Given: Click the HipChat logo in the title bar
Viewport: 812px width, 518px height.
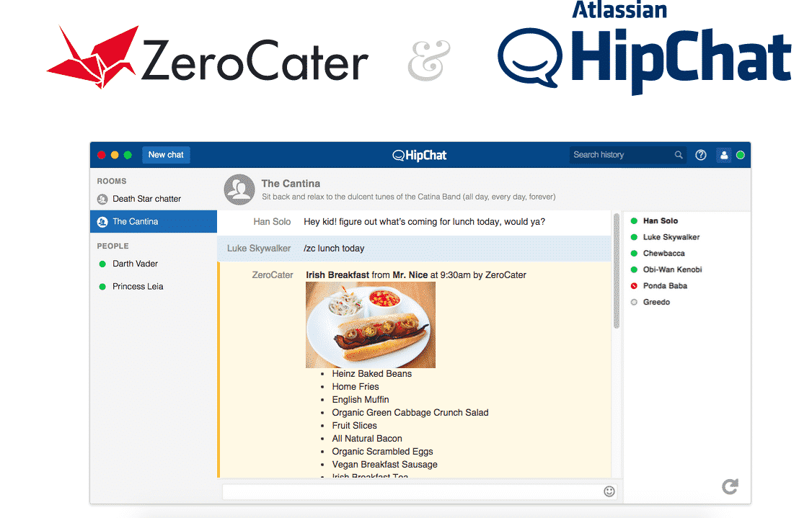Looking at the screenshot, I should (419, 155).
